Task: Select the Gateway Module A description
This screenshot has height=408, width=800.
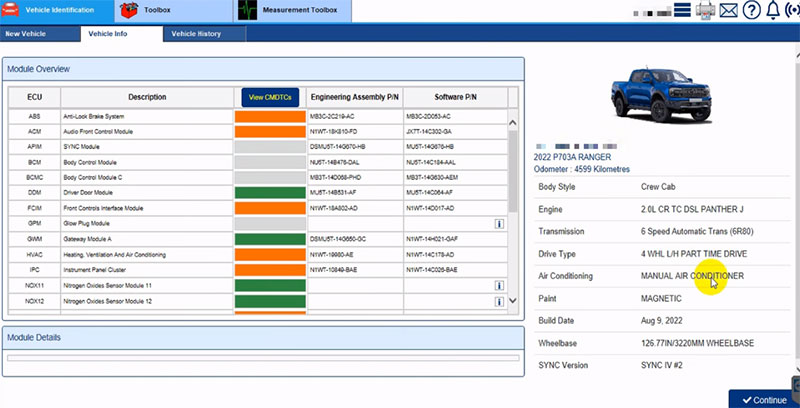Action: 87,239
